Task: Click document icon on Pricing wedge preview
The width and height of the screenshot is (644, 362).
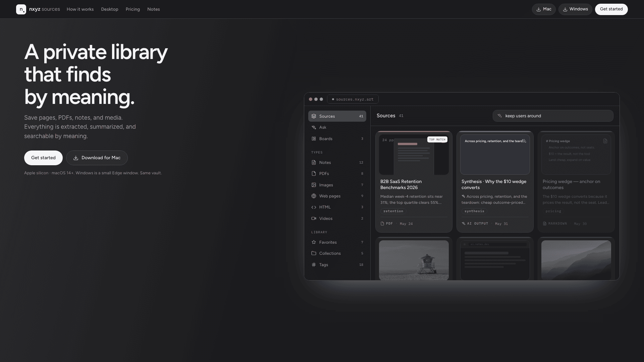Action: pyautogui.click(x=605, y=141)
